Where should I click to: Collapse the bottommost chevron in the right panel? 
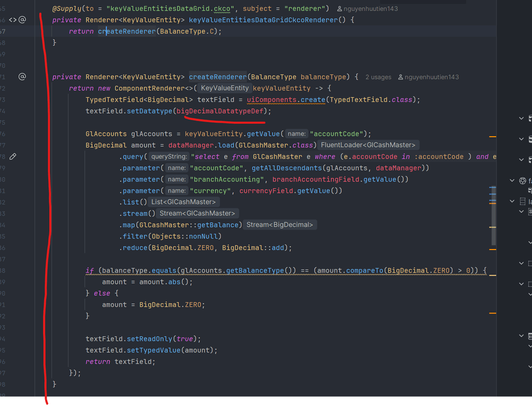[x=529, y=366]
